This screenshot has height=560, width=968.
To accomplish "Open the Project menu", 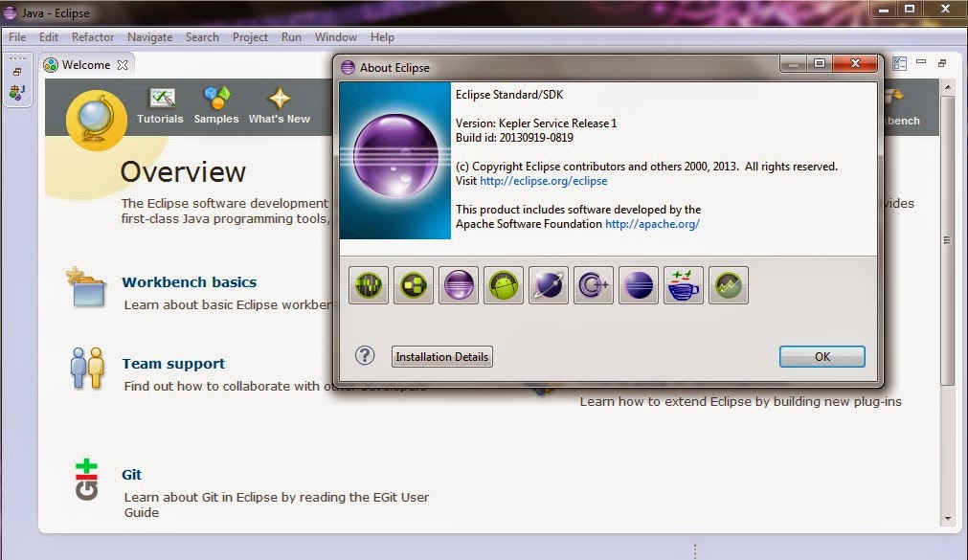I will pyautogui.click(x=250, y=37).
